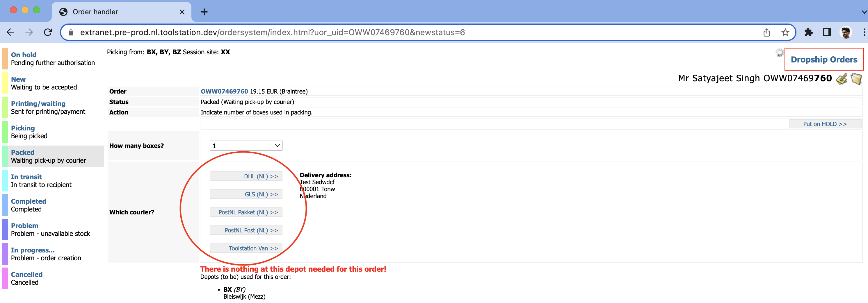Screen dimensions: 868x303
Task: Open the folder icon next to OWW07469760
Action: tap(856, 78)
